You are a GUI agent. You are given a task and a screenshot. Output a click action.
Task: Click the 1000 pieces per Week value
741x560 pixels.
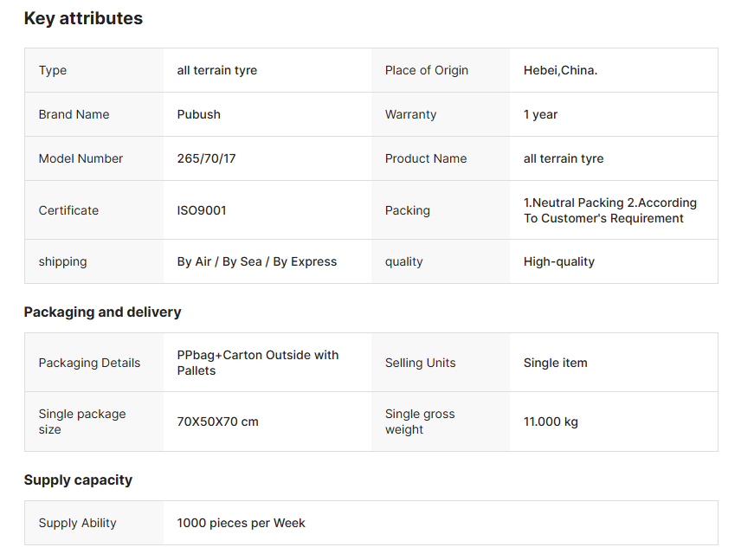coord(241,523)
